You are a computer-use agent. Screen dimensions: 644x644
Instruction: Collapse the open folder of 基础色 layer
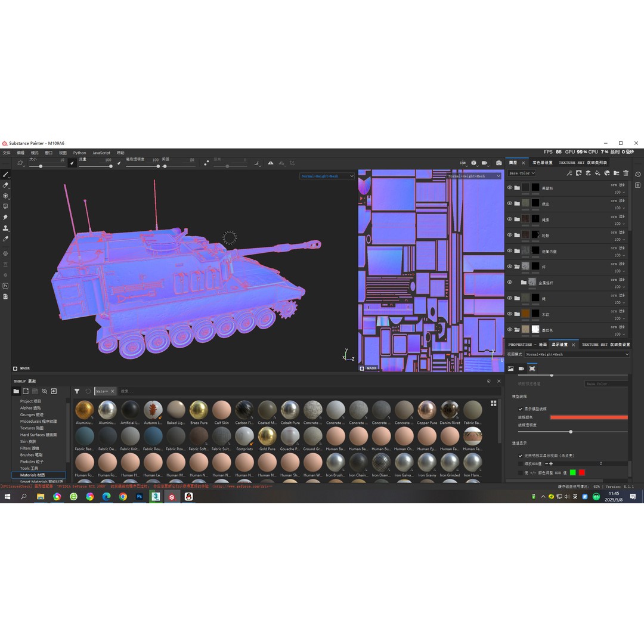517,329
